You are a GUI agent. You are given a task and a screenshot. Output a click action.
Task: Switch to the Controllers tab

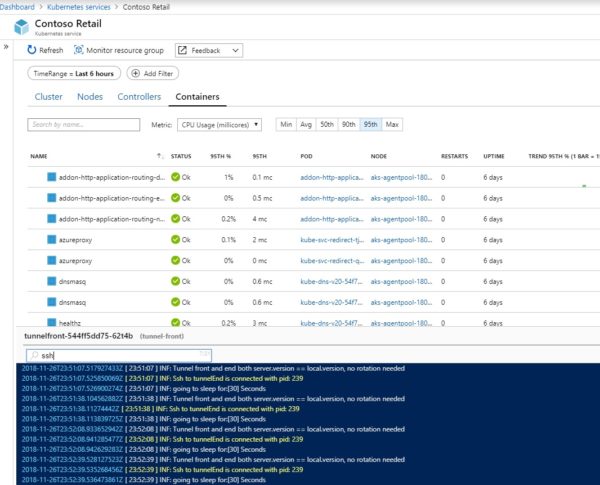139,97
